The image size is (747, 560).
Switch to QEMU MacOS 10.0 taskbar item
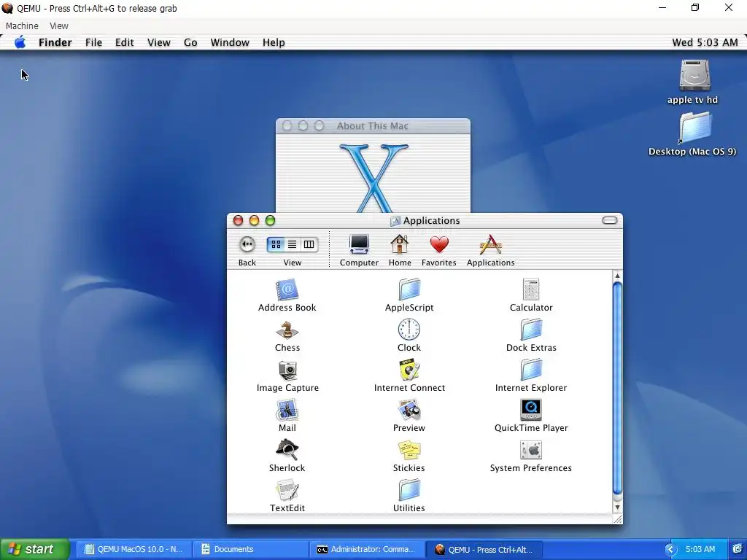coord(134,550)
